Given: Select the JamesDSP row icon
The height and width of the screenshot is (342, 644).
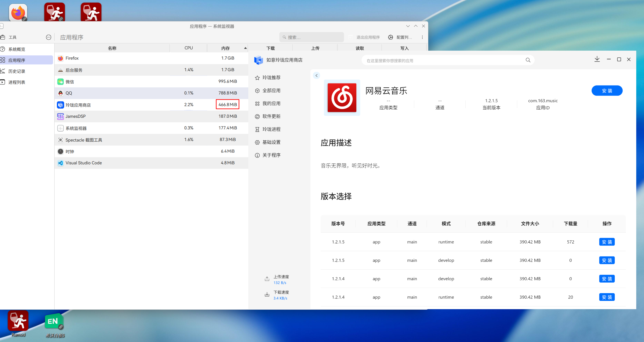Looking at the screenshot, I should coord(61,116).
